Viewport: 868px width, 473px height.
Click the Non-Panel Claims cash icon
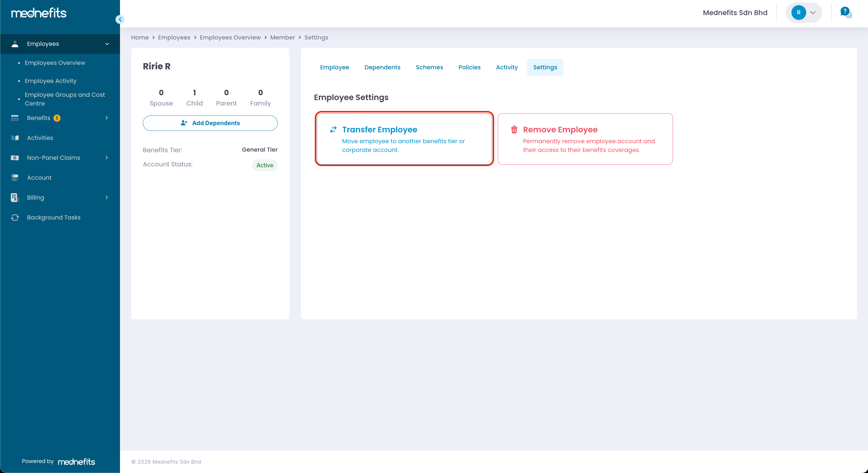click(x=15, y=158)
